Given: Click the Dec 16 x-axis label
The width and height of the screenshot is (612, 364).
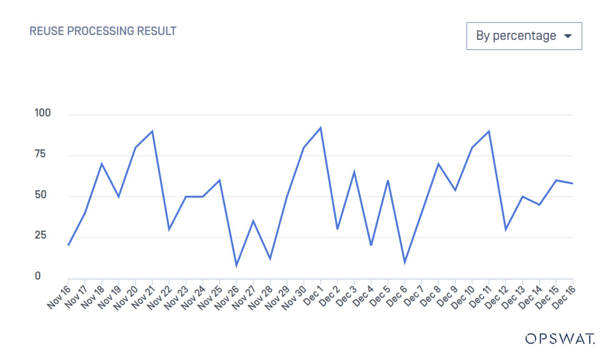Looking at the screenshot, I should tap(564, 297).
